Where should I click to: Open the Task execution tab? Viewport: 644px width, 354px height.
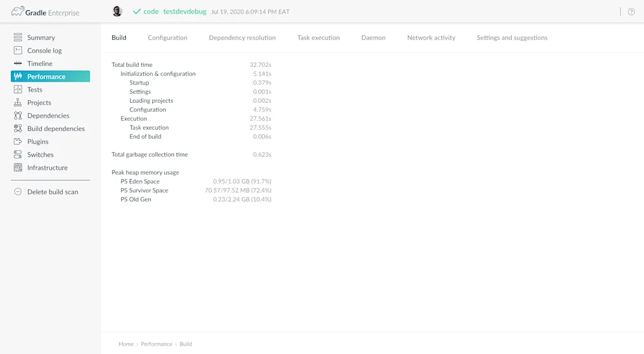pyautogui.click(x=318, y=37)
